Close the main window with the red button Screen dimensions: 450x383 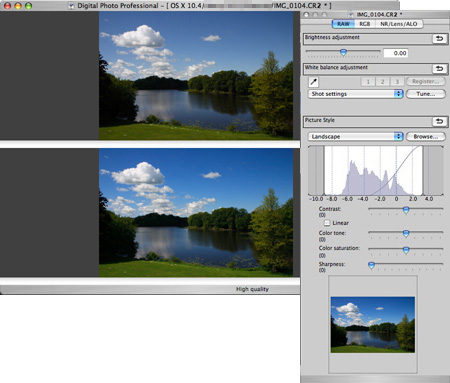pos(7,6)
